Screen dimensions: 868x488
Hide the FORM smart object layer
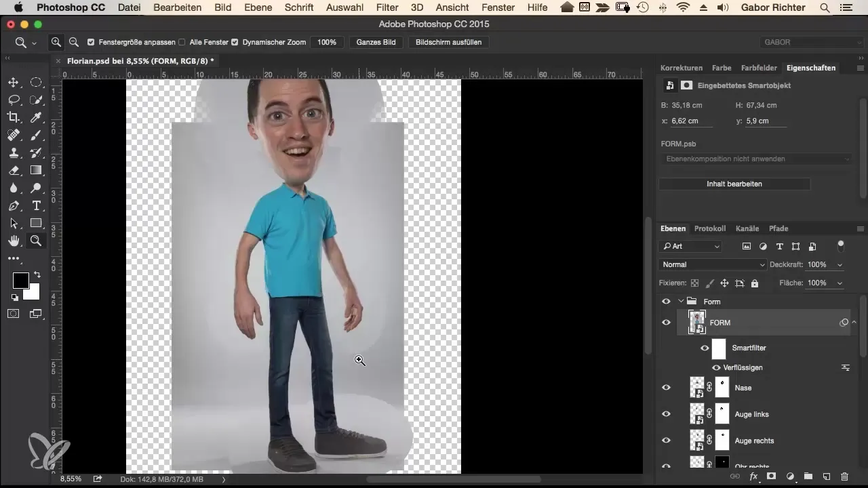[x=666, y=323]
